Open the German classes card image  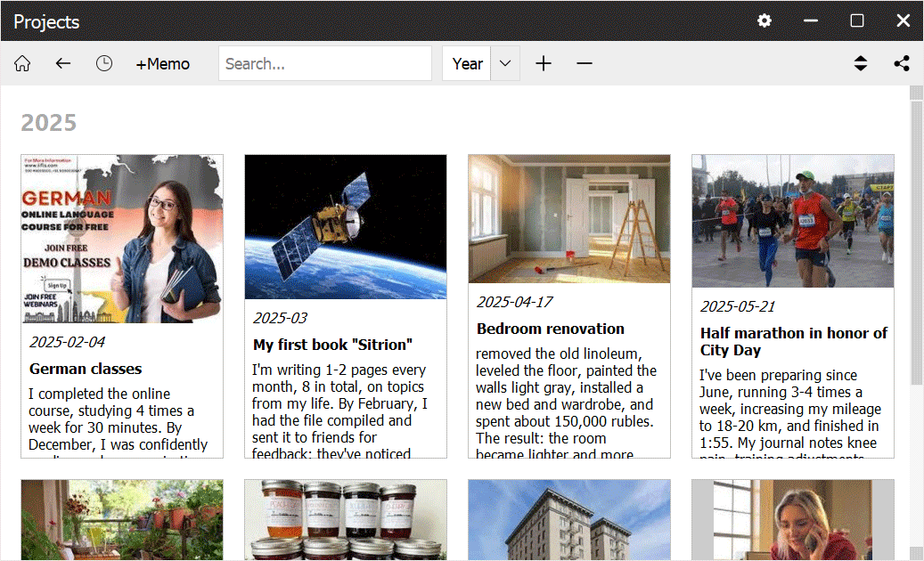[122, 239]
